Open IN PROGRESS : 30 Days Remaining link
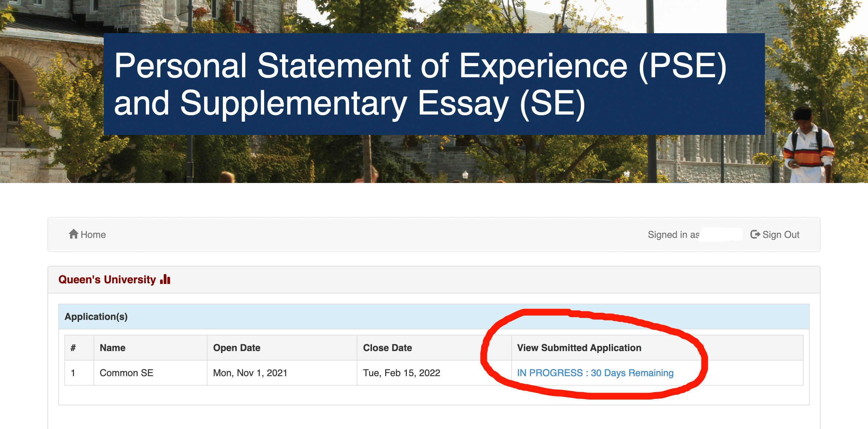Image resolution: width=868 pixels, height=429 pixels. [x=595, y=373]
